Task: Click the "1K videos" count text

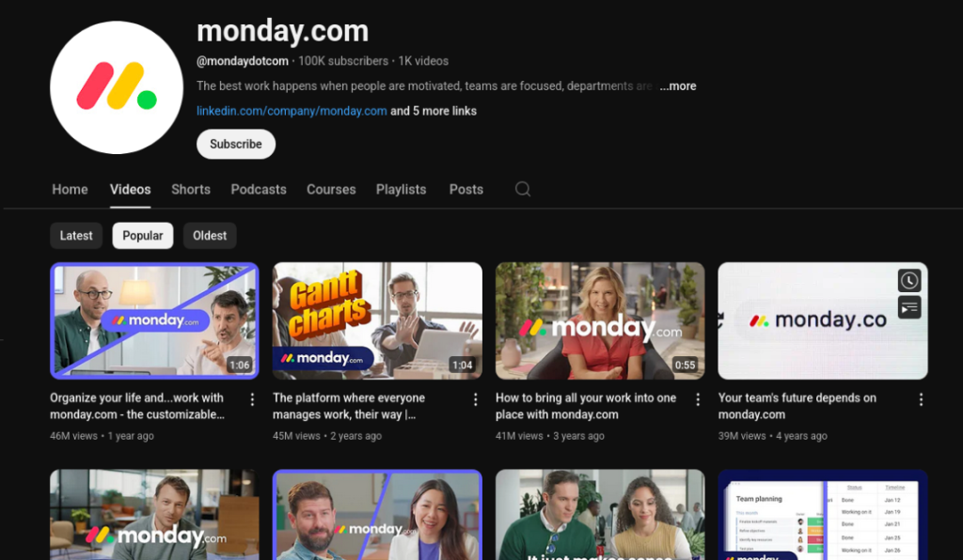Action: 423,61
